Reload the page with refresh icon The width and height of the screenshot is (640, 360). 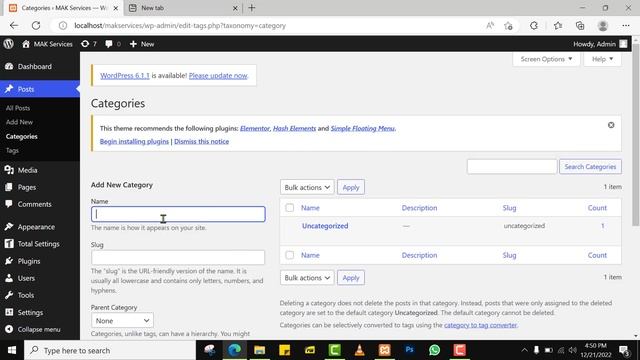click(x=36, y=25)
